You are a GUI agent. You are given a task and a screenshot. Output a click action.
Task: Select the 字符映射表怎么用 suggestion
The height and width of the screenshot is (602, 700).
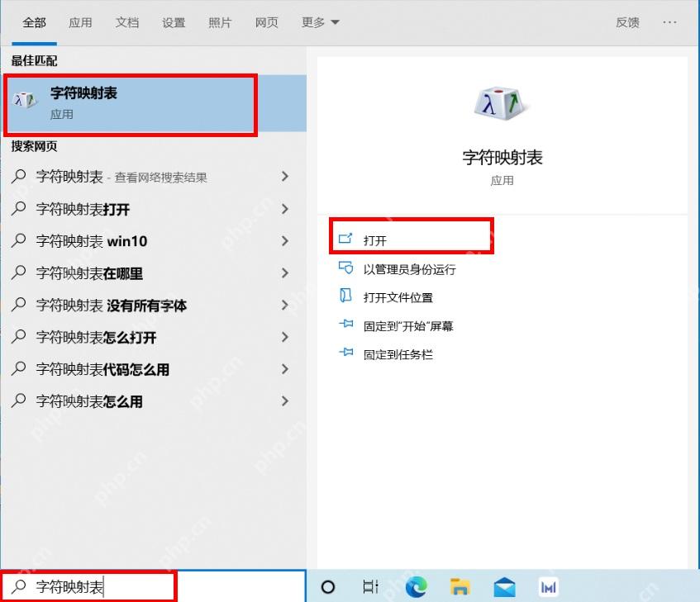[x=154, y=401]
